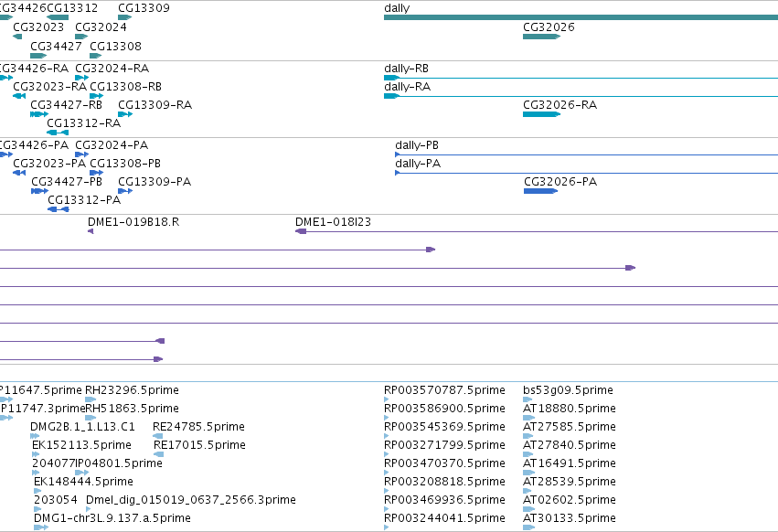778x532 pixels.
Task: Click the AT02602.5prime EST glyph
Action: (x=529, y=509)
